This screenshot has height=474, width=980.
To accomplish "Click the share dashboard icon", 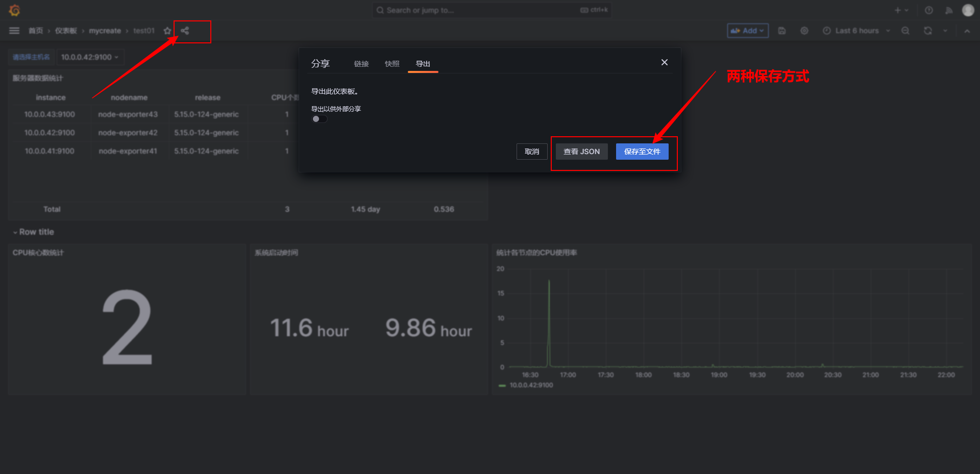I will (185, 31).
